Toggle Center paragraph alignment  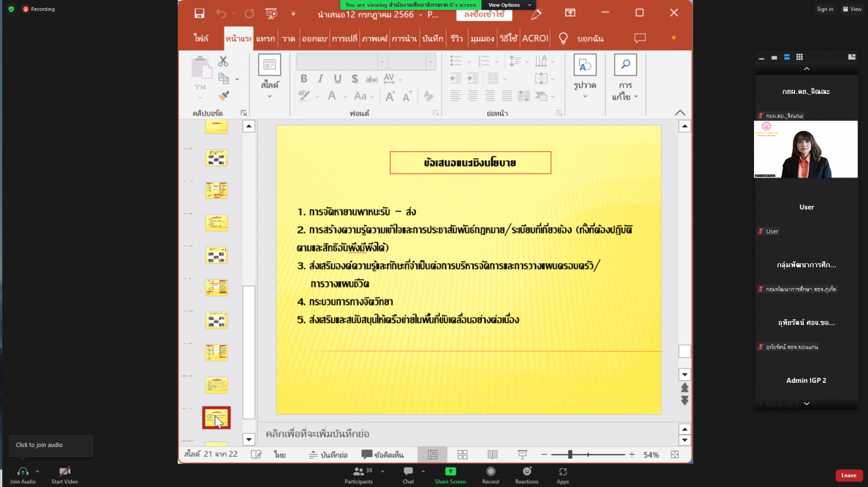click(473, 96)
